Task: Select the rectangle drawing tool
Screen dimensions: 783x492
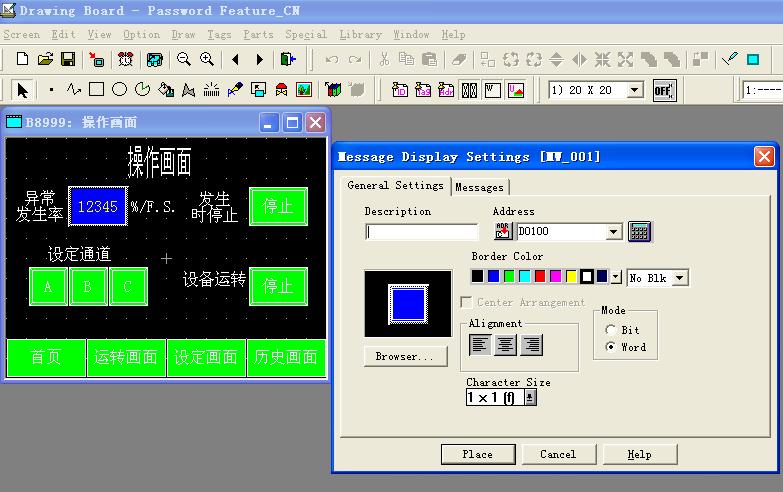Action: (x=96, y=90)
